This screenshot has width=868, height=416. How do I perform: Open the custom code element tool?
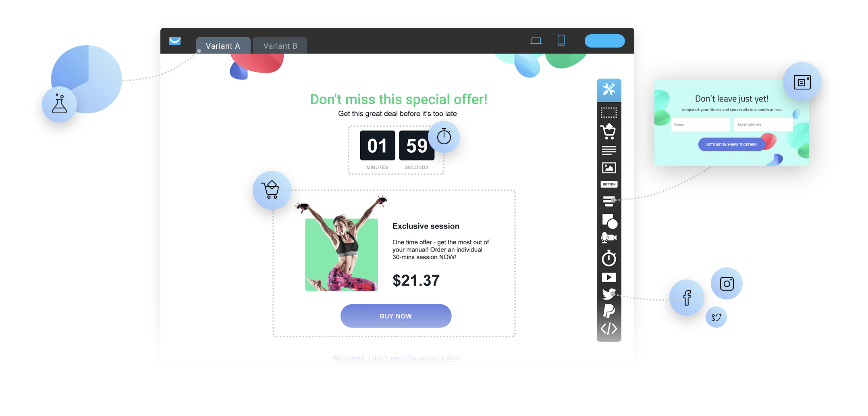(x=609, y=329)
